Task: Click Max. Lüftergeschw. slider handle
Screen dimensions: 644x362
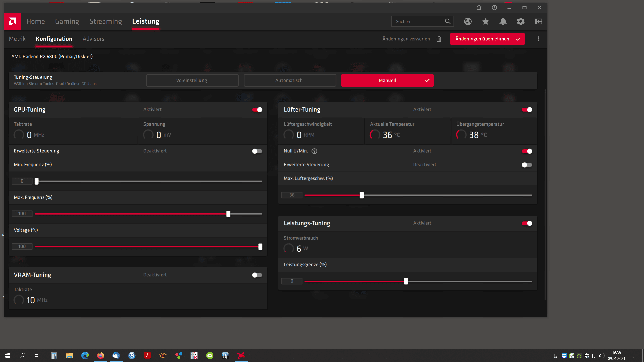Action: [362, 195]
